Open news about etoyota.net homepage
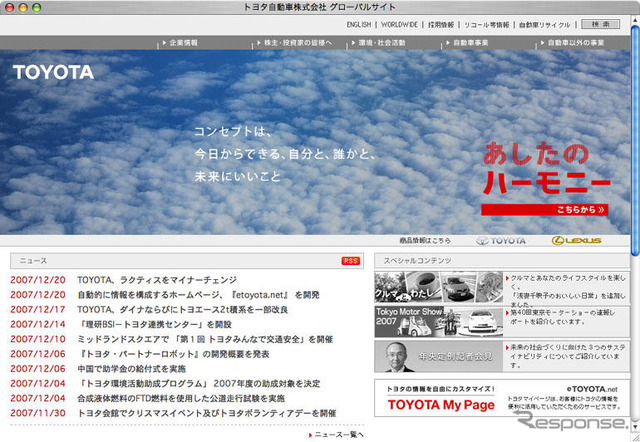The image size is (640, 442). pos(198,295)
